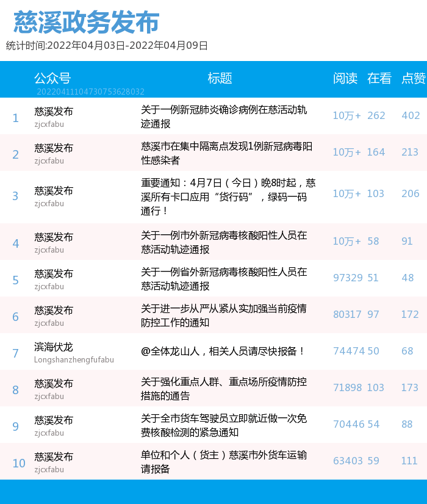Click the 在看 value 262
The image size is (427, 504).
coord(376,116)
